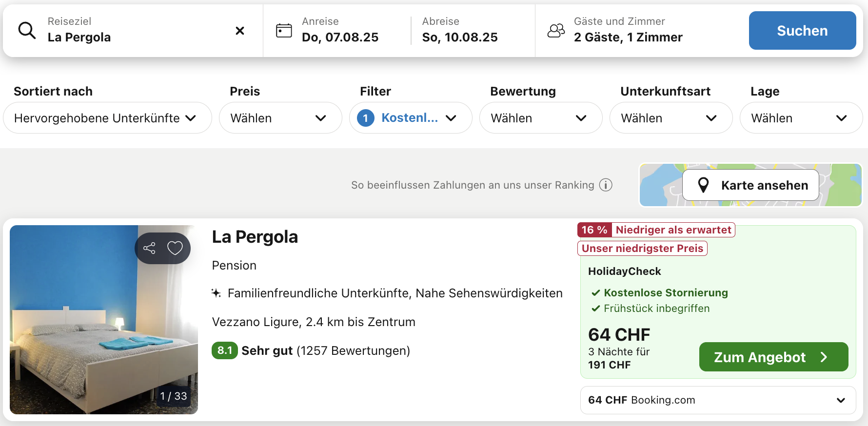Clear the La Pergola destination field

coord(240,31)
